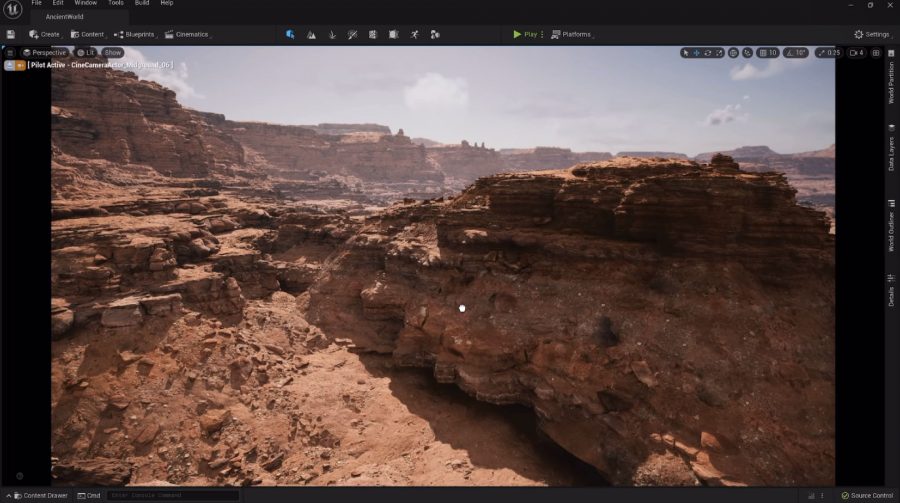Open the Tools menu
The image size is (900, 503).
pos(116,3)
